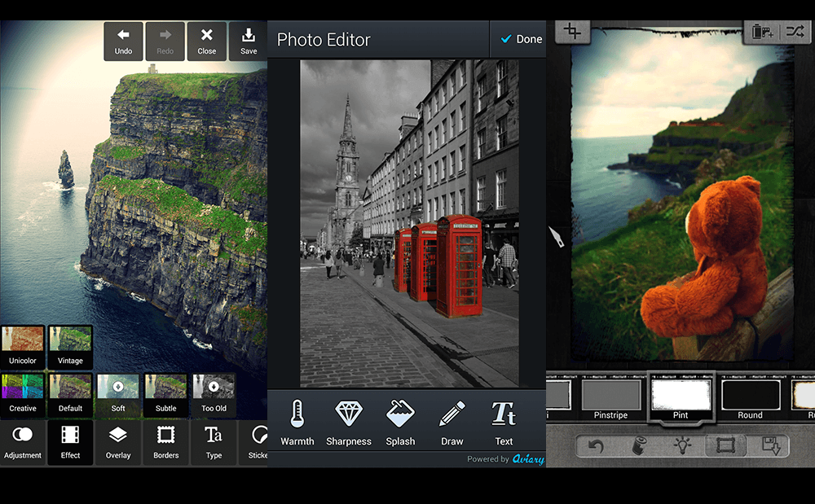Toggle the shuffle icon in the top corner

pyautogui.click(x=796, y=31)
